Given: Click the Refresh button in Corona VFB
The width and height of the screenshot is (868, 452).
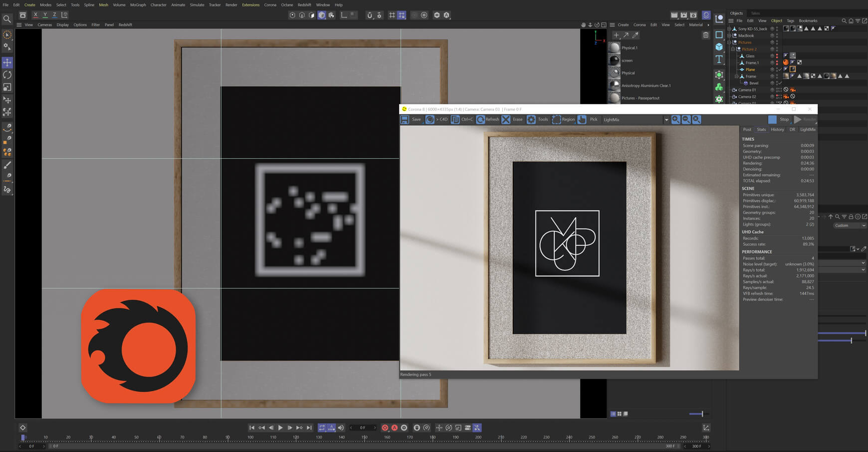Looking at the screenshot, I should click(487, 119).
